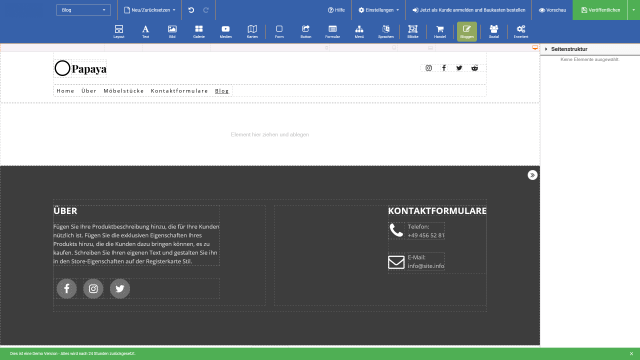
Task: Click the footer Facebook round icon
Action: (x=67, y=289)
